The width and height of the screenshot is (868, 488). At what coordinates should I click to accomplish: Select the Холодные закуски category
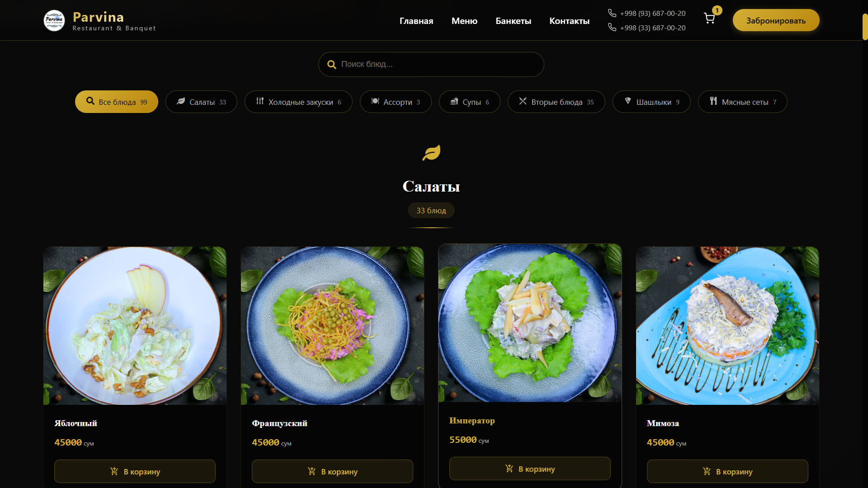298,102
